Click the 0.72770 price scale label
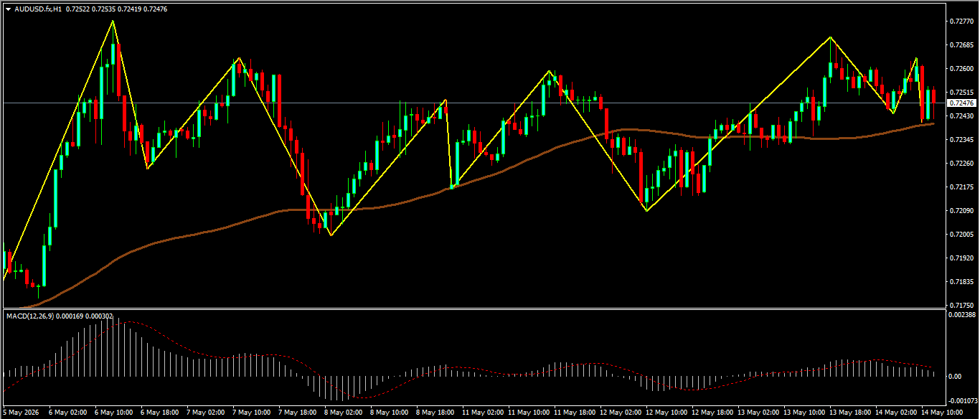Screen dimensions: 980x419 (x=960, y=22)
